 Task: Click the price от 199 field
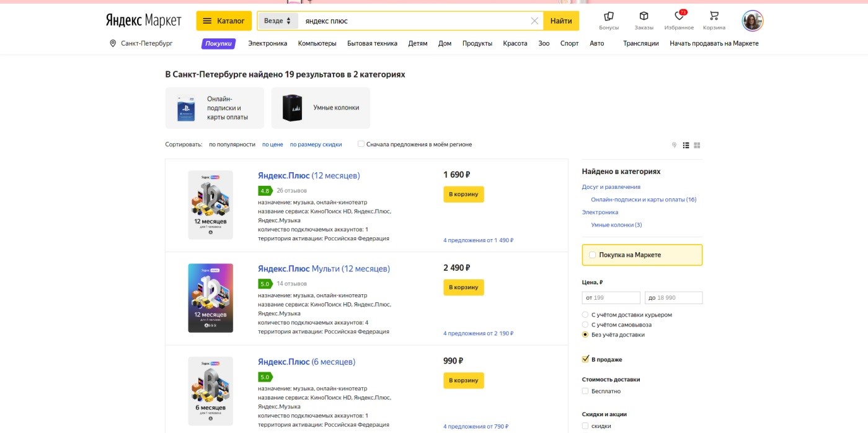(611, 298)
